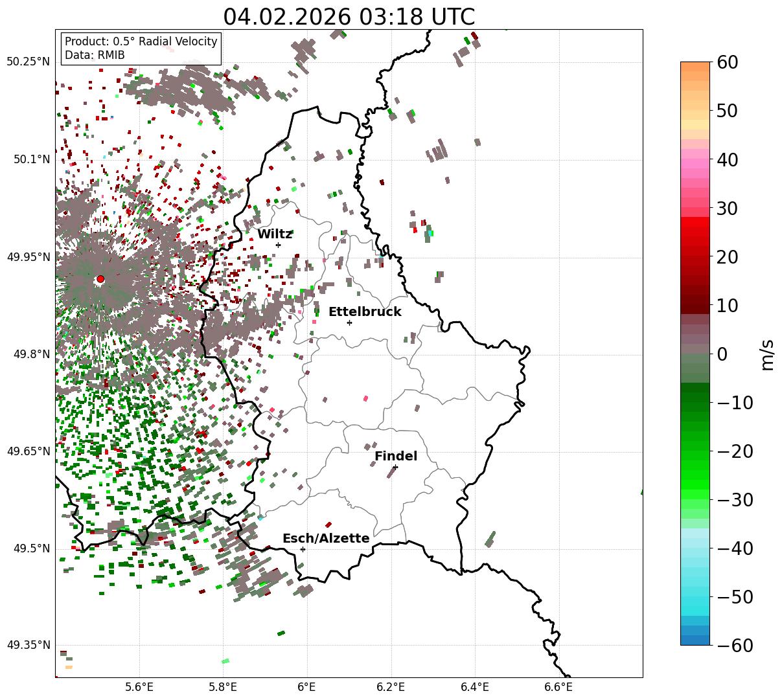Click the title '04.02.2026 03:18 UTC'
The height and width of the screenshot is (700, 782).
[349, 16]
